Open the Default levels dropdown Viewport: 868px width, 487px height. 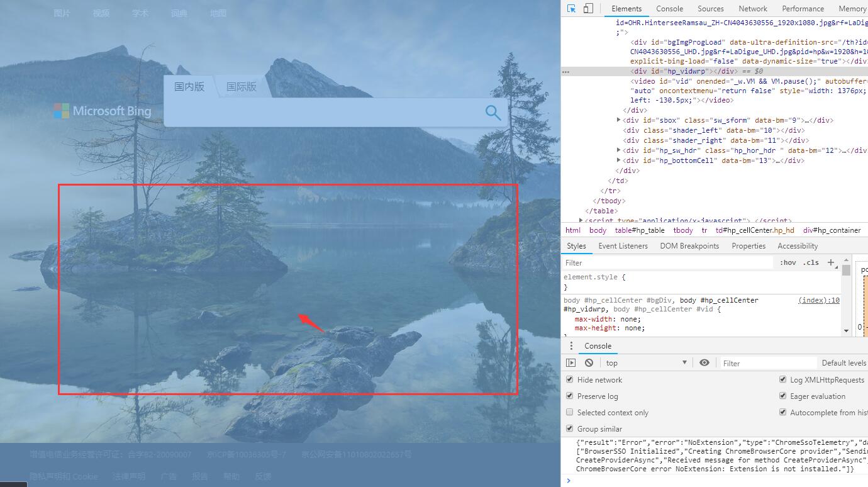coord(844,363)
